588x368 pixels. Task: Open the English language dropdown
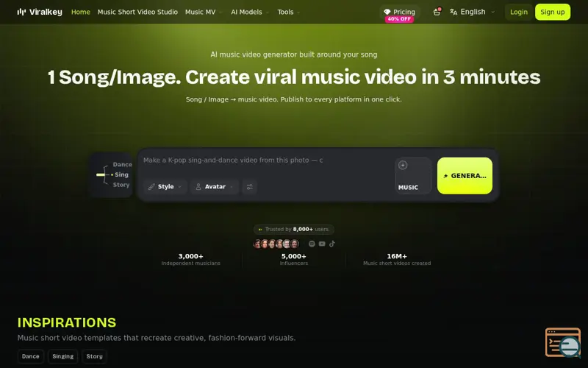click(x=473, y=12)
